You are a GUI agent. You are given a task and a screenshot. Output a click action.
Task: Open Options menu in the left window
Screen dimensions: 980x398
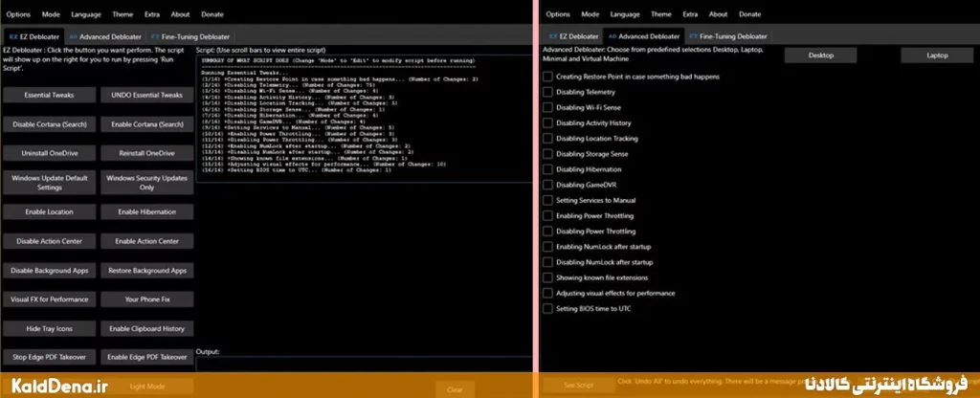[x=18, y=14]
